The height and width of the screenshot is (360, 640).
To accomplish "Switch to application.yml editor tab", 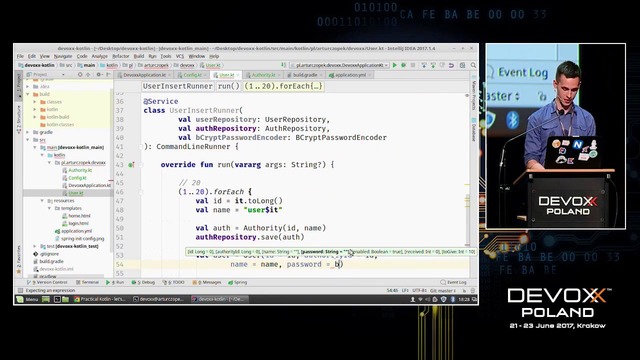I will pos(349,75).
